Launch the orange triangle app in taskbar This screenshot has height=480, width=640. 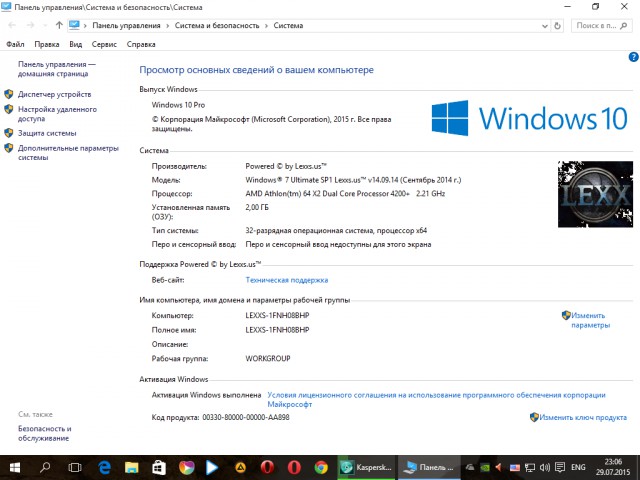240,468
